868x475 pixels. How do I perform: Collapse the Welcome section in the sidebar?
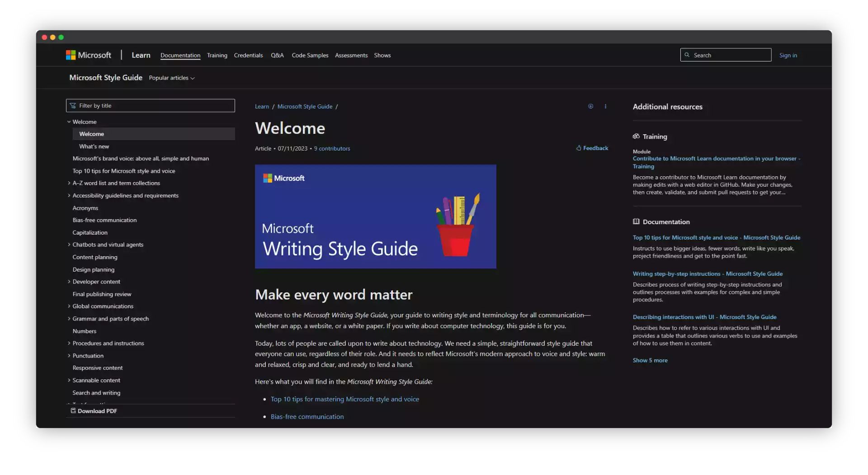tap(69, 122)
